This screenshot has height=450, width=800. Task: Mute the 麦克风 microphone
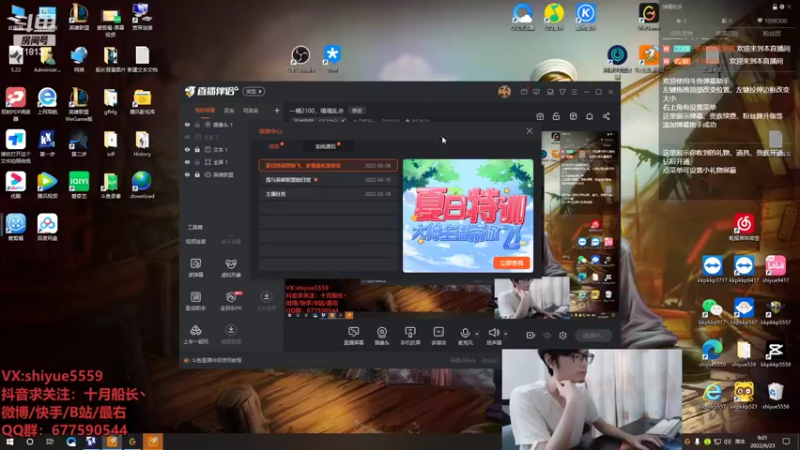click(x=465, y=336)
